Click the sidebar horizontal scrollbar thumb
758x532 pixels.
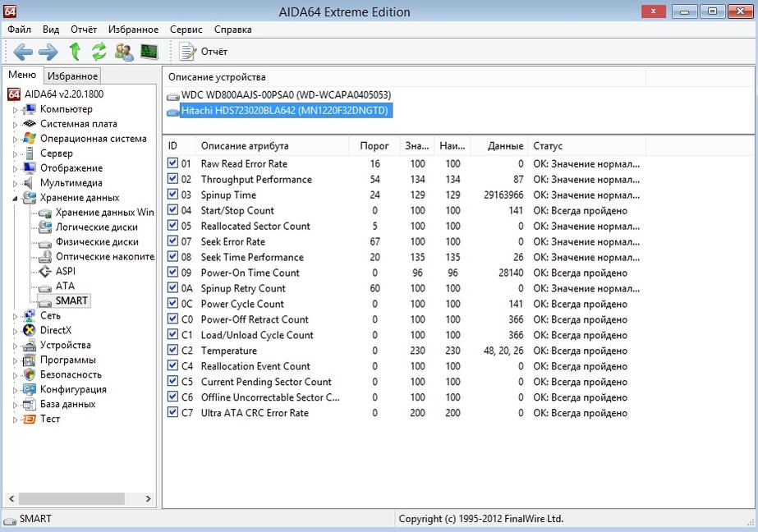click(x=71, y=498)
